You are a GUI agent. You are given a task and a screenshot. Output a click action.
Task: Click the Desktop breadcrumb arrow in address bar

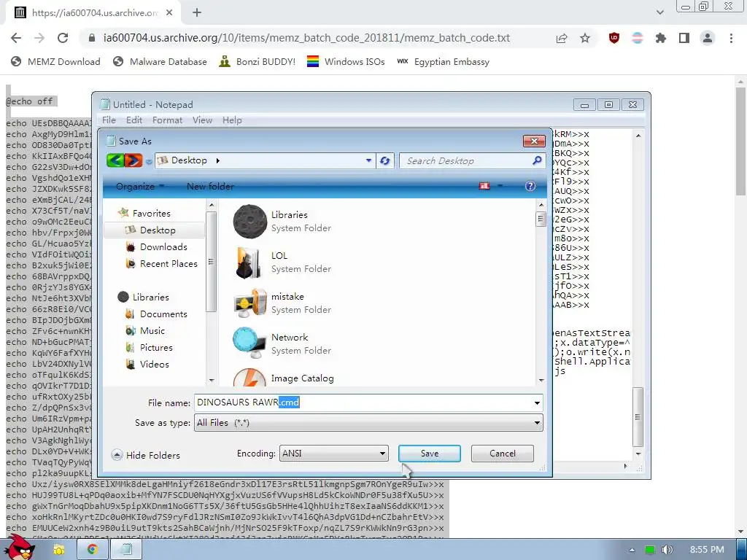217,160
